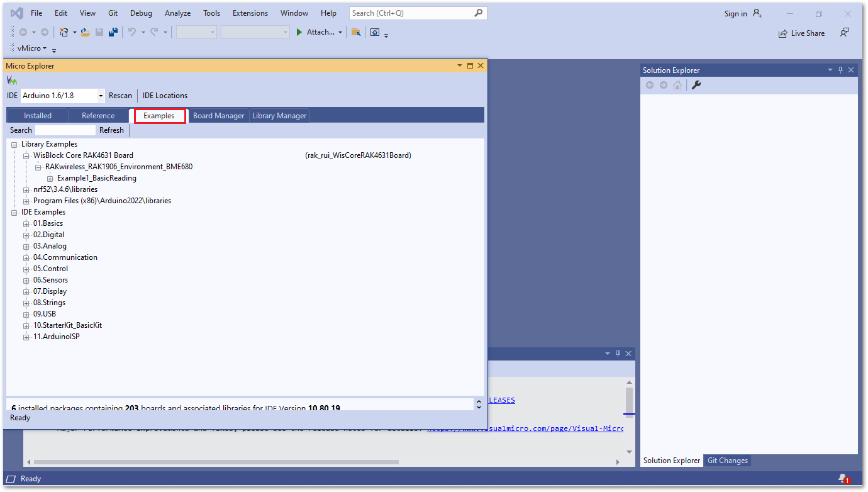Expand the 01.Basics examples node
Image resolution: width=868 pixels, height=492 pixels.
point(26,223)
